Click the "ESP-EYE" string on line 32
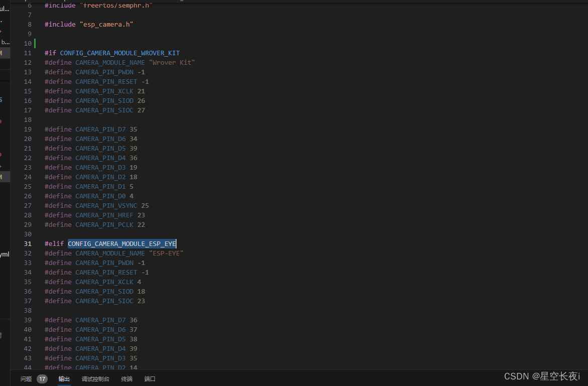The height and width of the screenshot is (386, 588). click(166, 253)
